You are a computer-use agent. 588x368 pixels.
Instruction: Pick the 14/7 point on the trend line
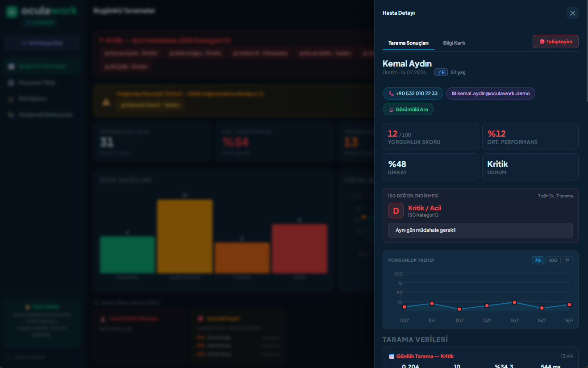tap(514, 302)
